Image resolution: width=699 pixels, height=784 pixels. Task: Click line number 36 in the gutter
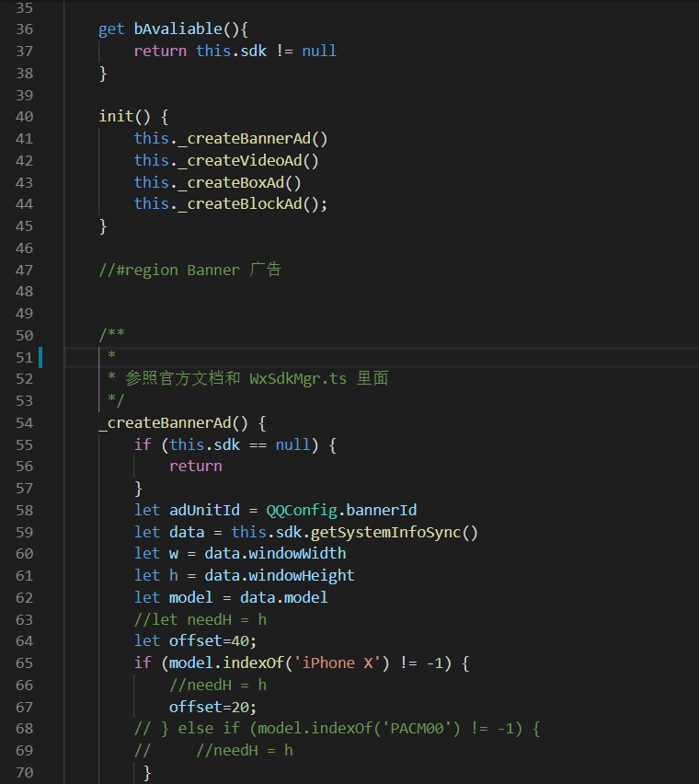[25, 29]
